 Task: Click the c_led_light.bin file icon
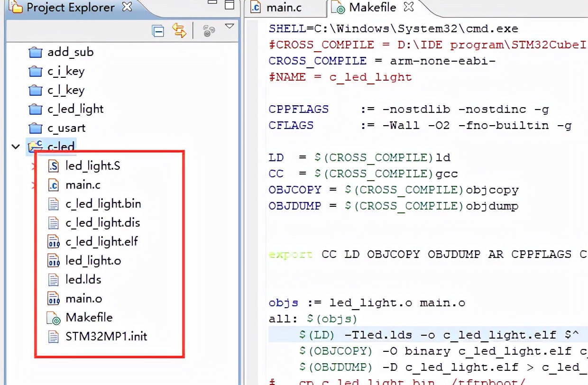coord(53,204)
